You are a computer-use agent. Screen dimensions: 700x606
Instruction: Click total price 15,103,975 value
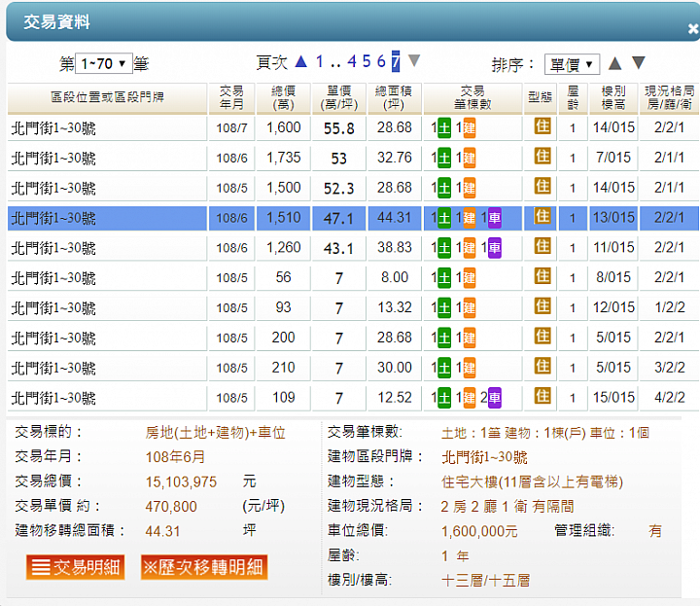(181, 481)
